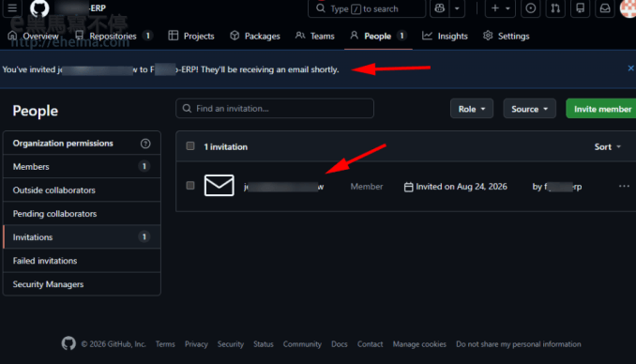Open Organization permissions in sidebar

point(63,144)
